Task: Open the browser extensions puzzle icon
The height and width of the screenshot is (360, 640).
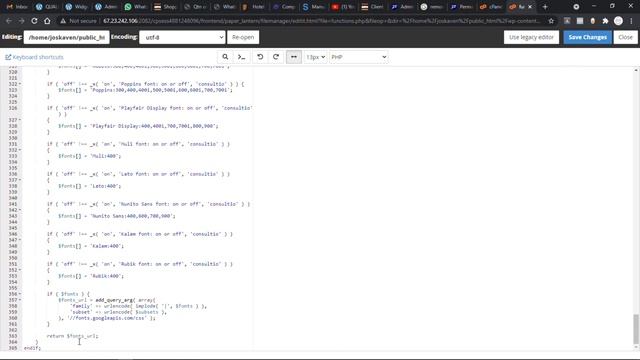Action: pyautogui.click(x=605, y=21)
